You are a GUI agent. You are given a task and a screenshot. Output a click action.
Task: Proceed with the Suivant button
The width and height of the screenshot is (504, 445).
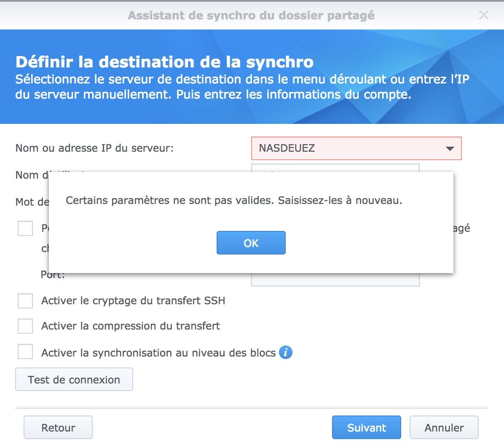pos(366,428)
